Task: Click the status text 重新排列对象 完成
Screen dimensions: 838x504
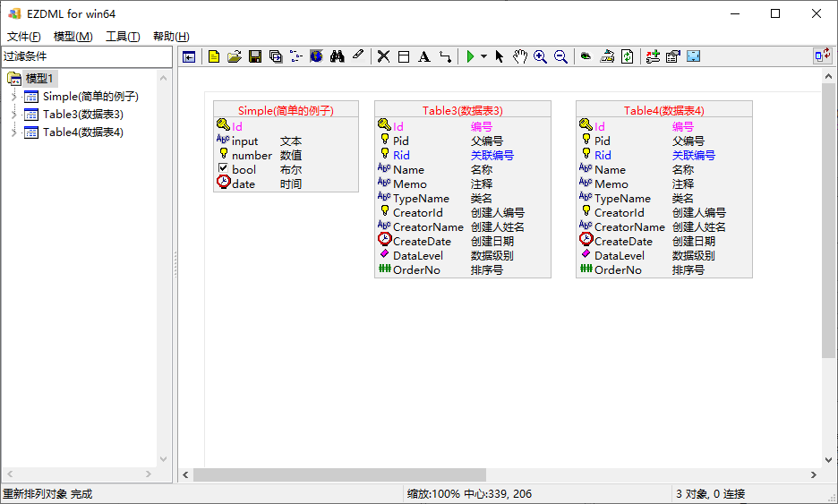Action: 47,494
